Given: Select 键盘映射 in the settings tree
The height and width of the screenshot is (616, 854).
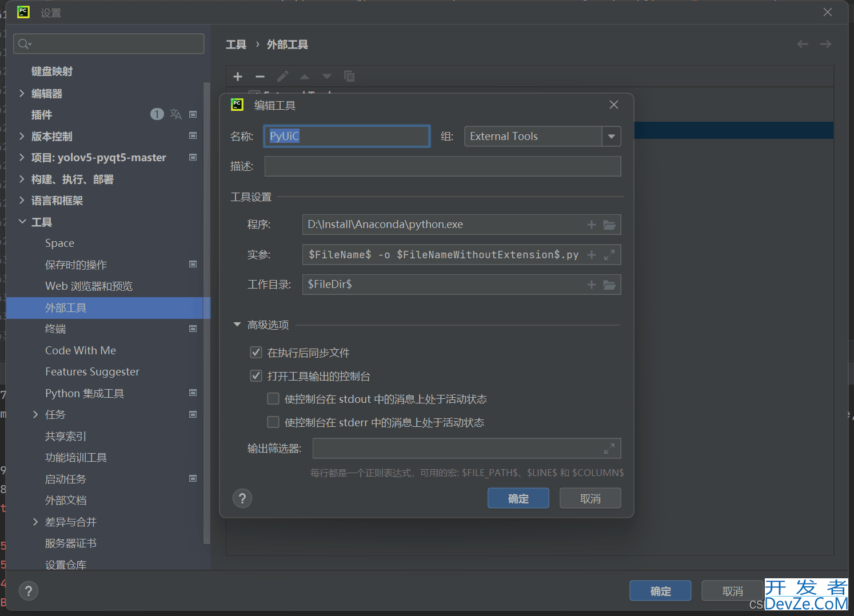Looking at the screenshot, I should point(52,71).
